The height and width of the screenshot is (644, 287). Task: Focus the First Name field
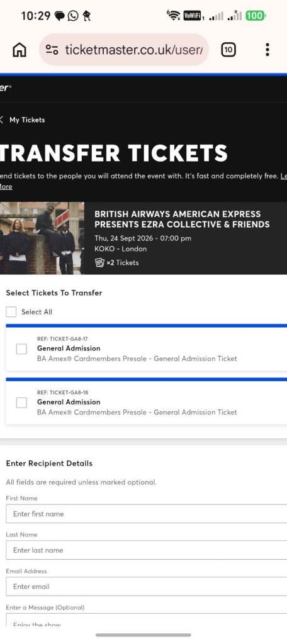coord(147,514)
